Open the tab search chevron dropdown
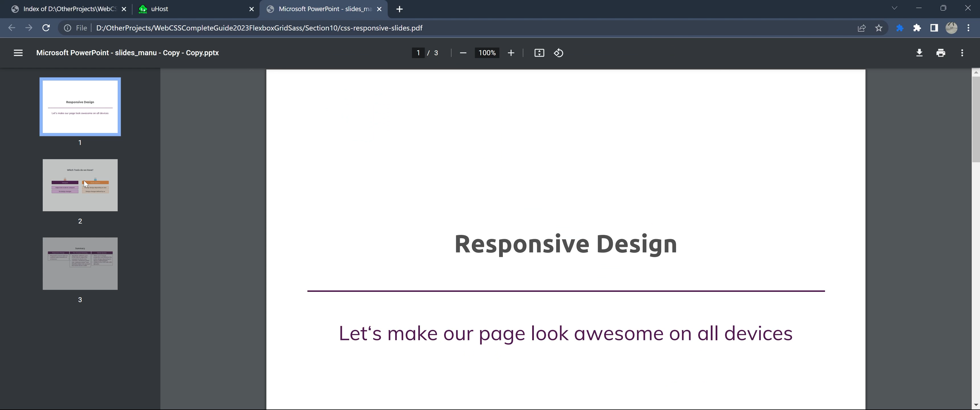980x410 pixels. tap(895, 8)
